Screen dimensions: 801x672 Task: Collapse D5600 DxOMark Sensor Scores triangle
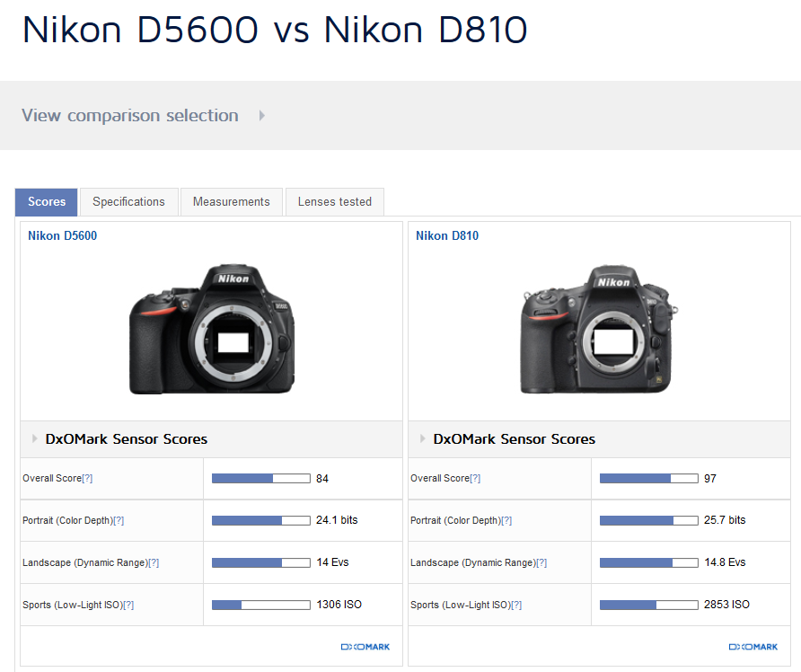[34, 438]
